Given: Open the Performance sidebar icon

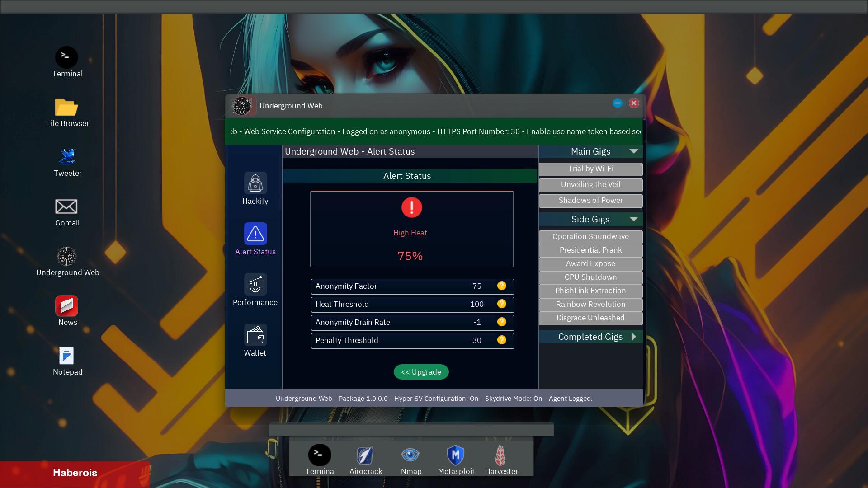Looking at the screenshot, I should pyautogui.click(x=255, y=284).
